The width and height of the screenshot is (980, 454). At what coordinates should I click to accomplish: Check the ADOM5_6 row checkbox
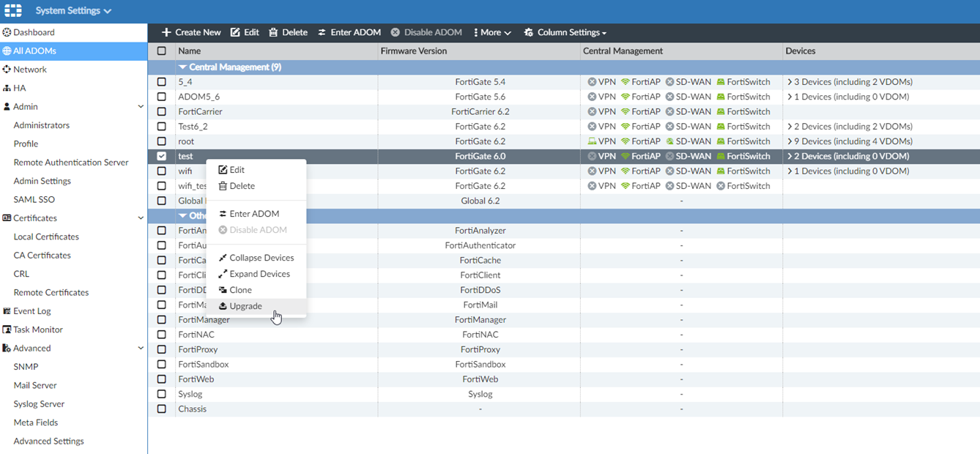pos(162,97)
